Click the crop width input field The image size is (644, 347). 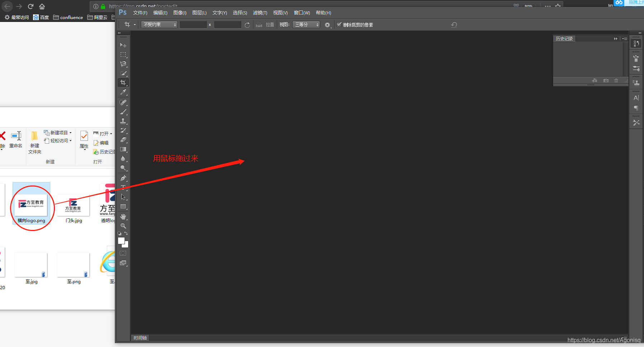[x=193, y=24]
